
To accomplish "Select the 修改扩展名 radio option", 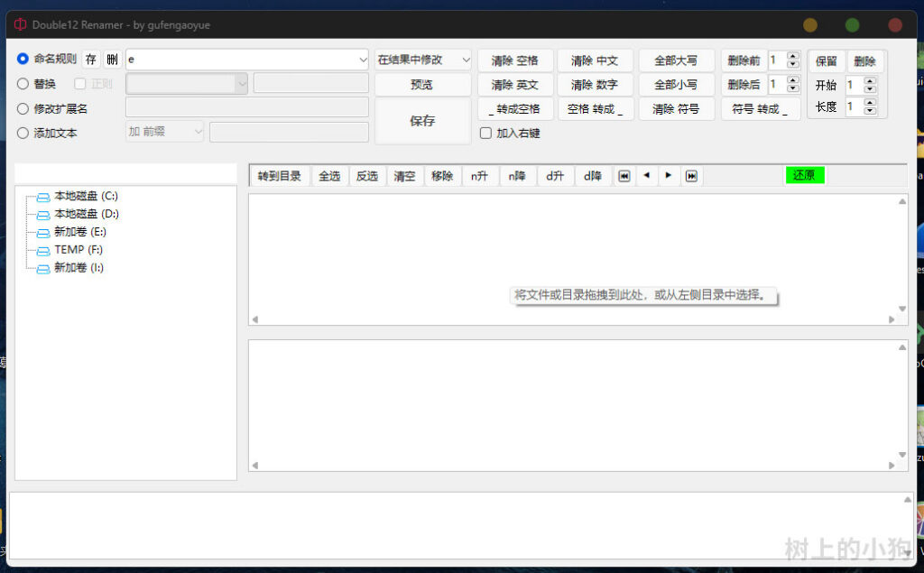I will tap(23, 108).
